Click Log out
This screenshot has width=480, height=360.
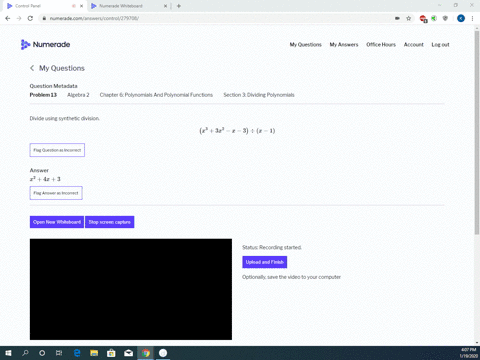[x=440, y=44]
